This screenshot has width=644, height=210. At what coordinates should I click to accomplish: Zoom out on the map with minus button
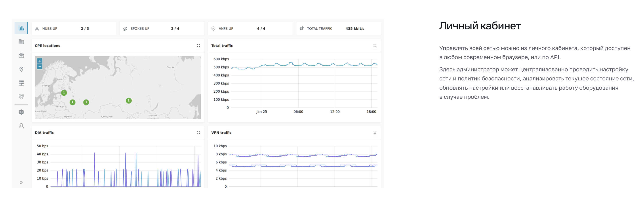40,67
